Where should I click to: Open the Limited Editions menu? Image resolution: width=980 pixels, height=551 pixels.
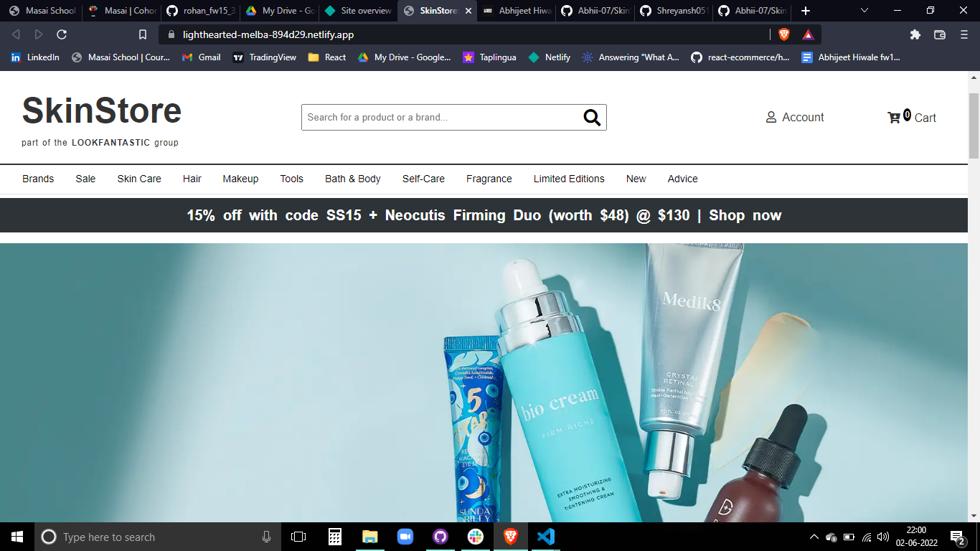pos(569,179)
